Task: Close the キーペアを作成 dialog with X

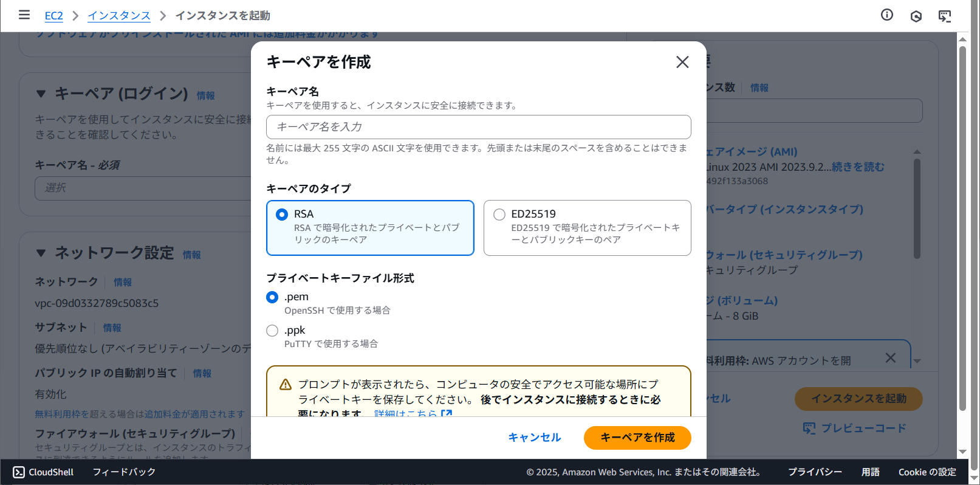Action: pyautogui.click(x=682, y=62)
